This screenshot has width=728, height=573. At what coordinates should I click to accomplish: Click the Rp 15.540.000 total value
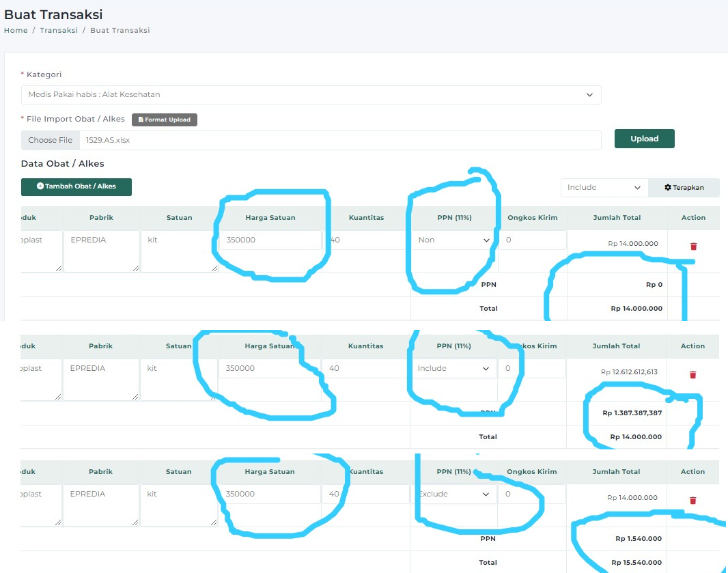tap(636, 562)
